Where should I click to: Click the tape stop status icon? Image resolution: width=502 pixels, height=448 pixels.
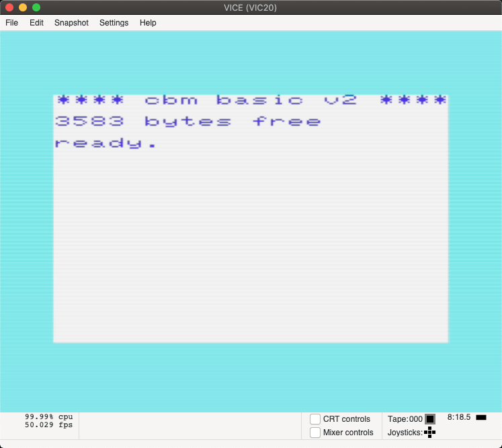[430, 419]
